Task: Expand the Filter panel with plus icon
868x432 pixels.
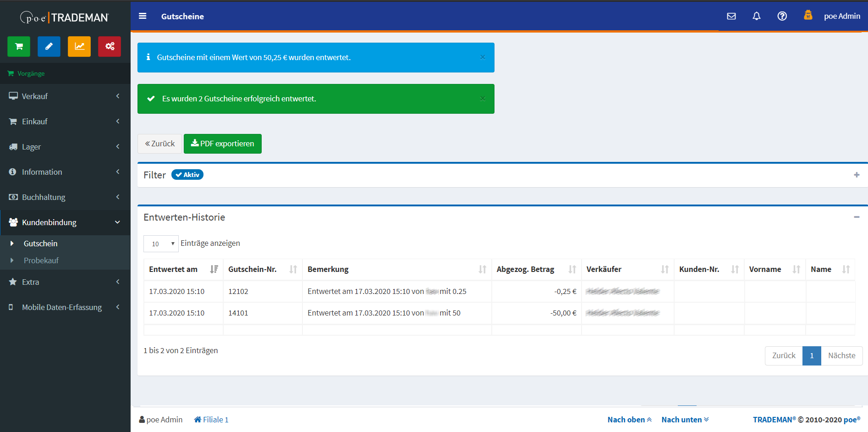Action: pos(857,175)
